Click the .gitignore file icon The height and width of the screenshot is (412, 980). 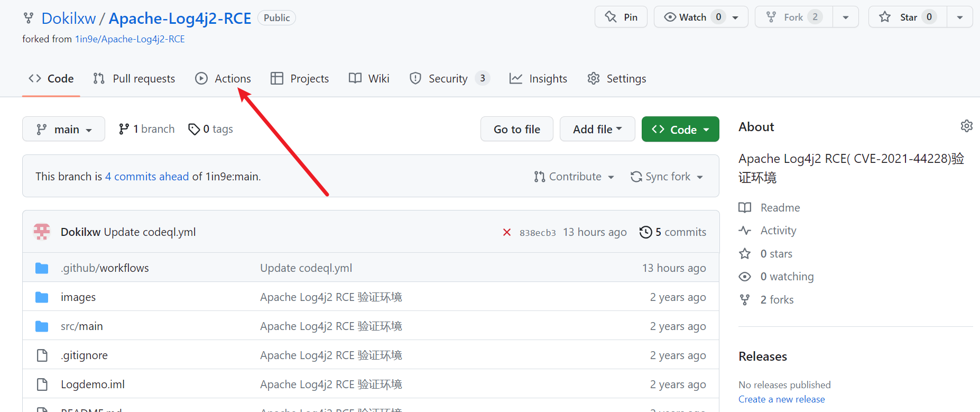click(x=42, y=355)
